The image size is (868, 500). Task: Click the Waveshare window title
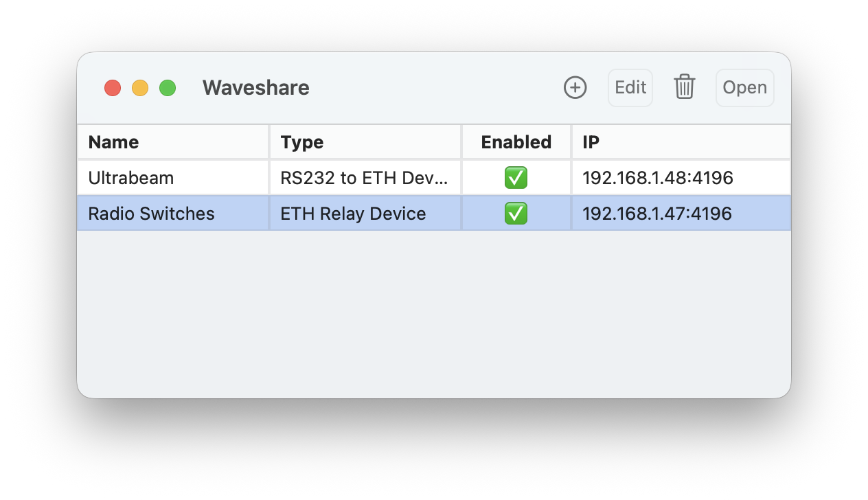pyautogui.click(x=255, y=88)
